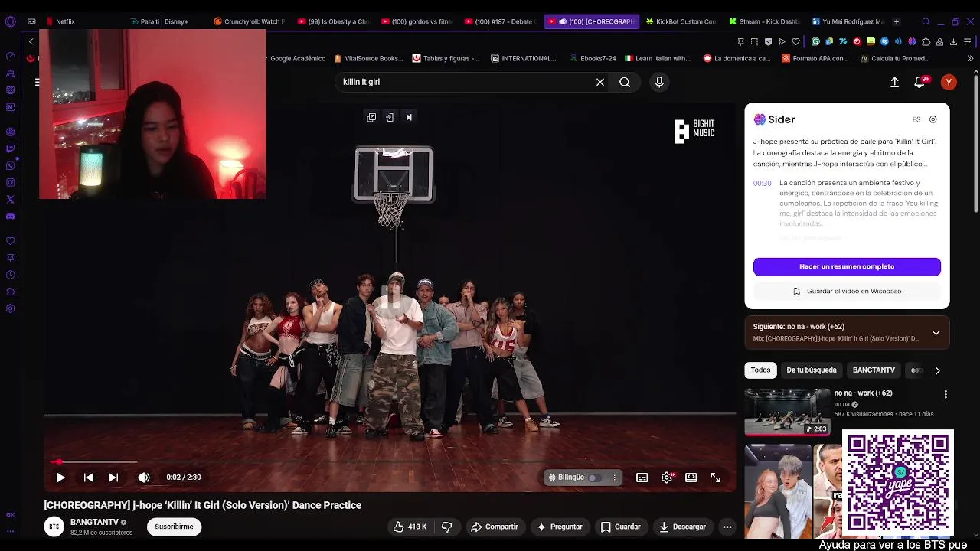Jump to 00:30 timestamp in Sider summary
The height and width of the screenshot is (551, 980).
pos(762,183)
